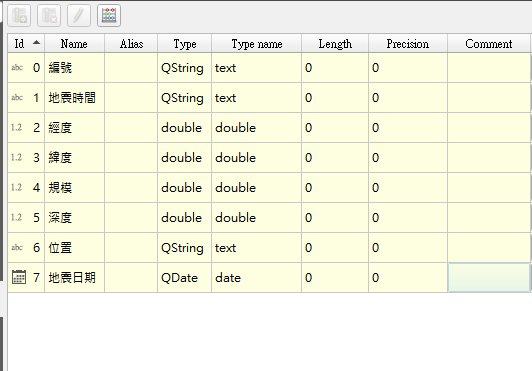Click QString type cell in 編號 row

tap(185, 68)
